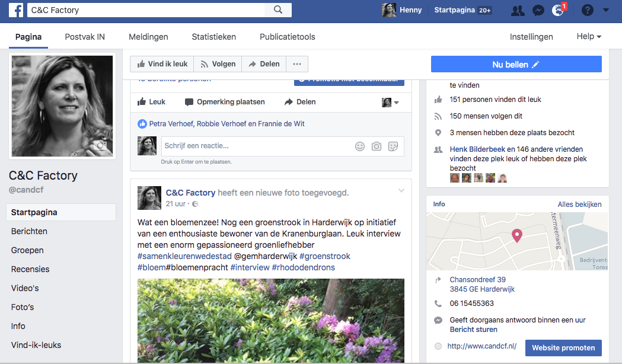Expand the Help dropdown
Screen dimensions: 622x364
pos(589,37)
